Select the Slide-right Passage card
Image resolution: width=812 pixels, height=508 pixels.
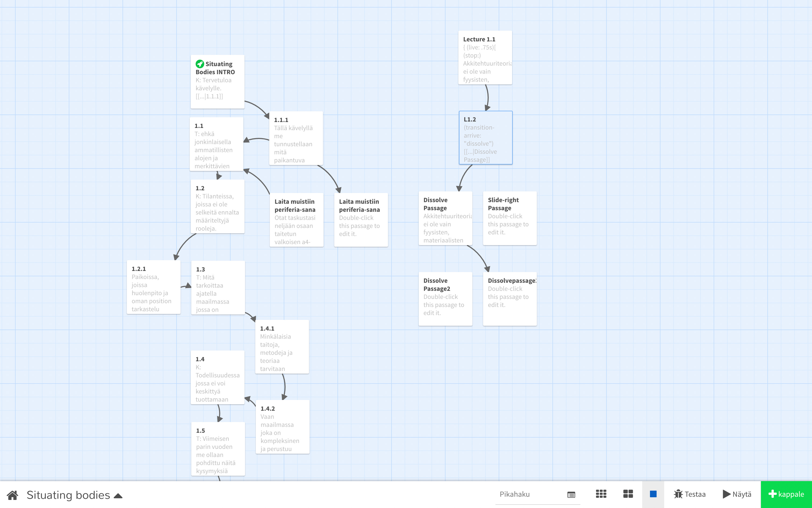tap(509, 218)
